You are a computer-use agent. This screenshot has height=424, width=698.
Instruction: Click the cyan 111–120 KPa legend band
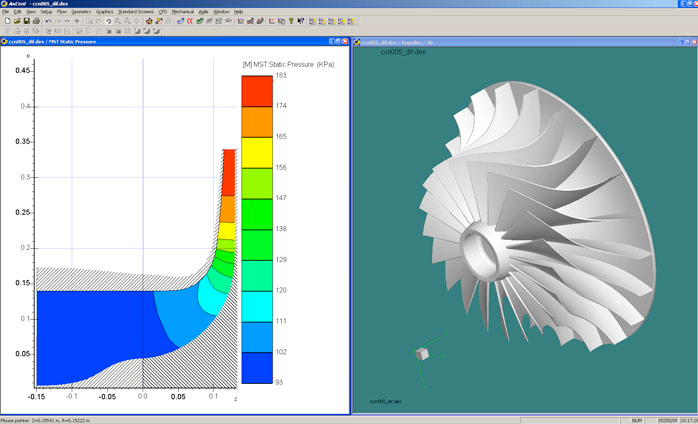click(x=257, y=306)
